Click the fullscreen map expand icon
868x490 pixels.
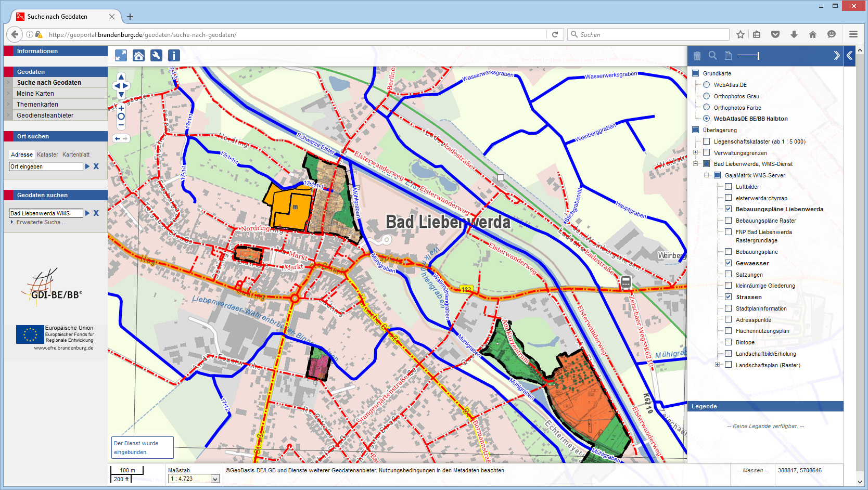[x=121, y=55]
